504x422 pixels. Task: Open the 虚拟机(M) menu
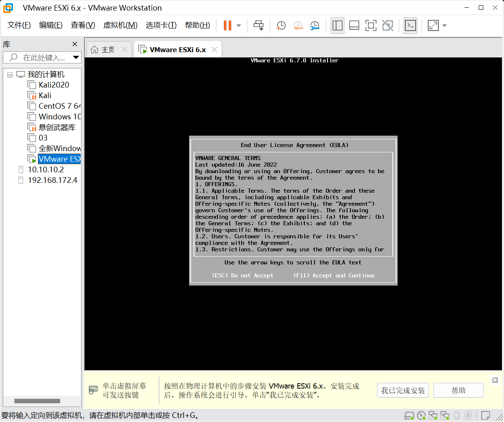point(120,25)
